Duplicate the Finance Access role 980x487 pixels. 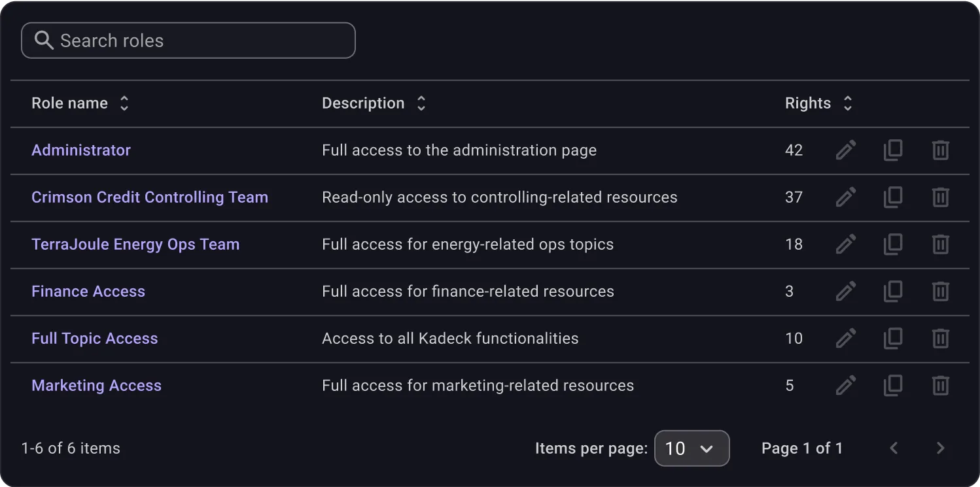(893, 292)
